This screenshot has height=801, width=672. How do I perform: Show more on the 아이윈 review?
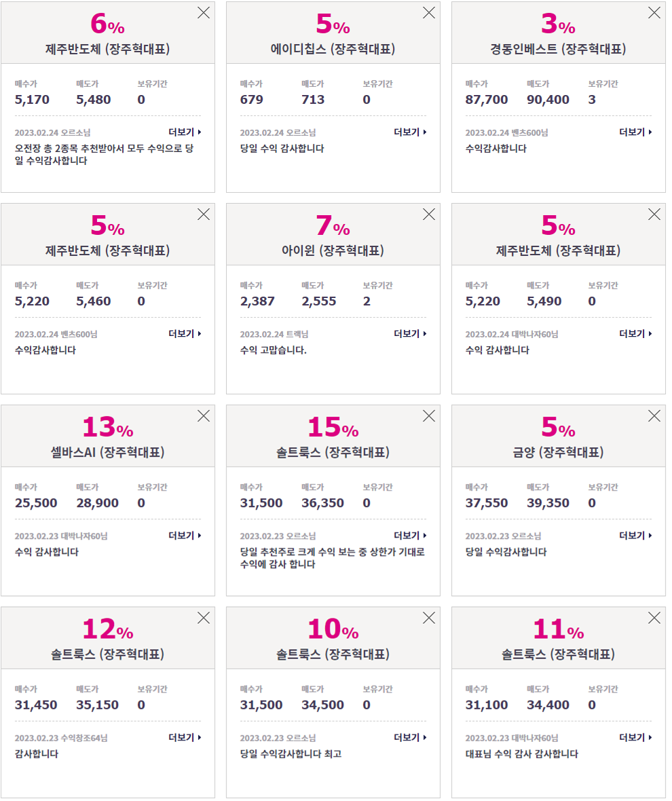tap(410, 334)
